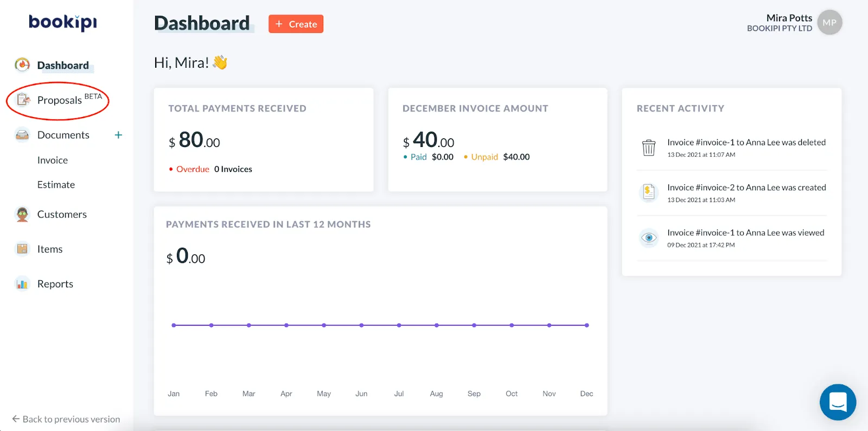Open the invoice-1 viewed activity entry
Screen dimensions: 868x431
[x=732, y=238]
